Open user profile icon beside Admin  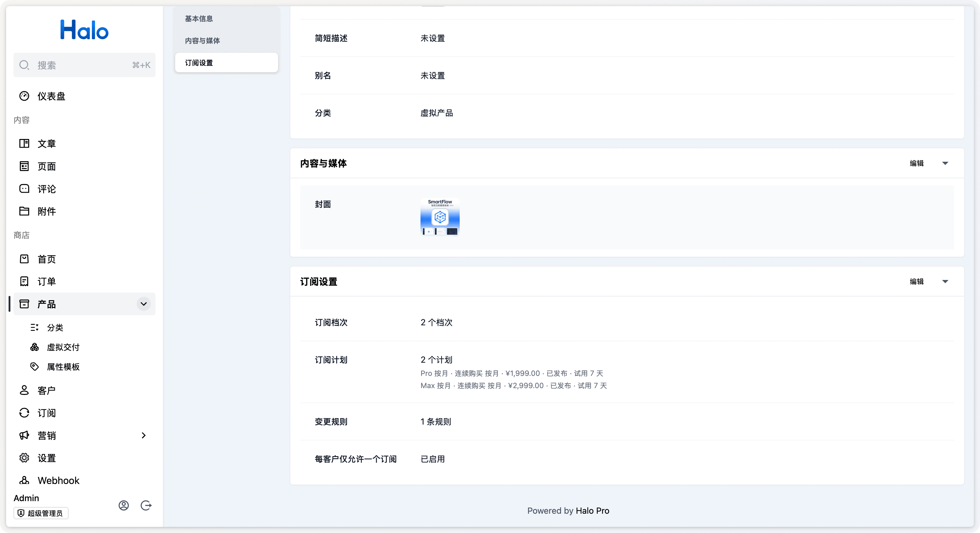tap(124, 505)
